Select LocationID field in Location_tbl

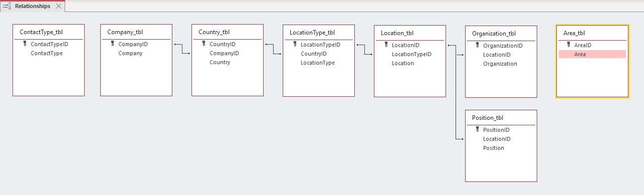[x=405, y=45]
